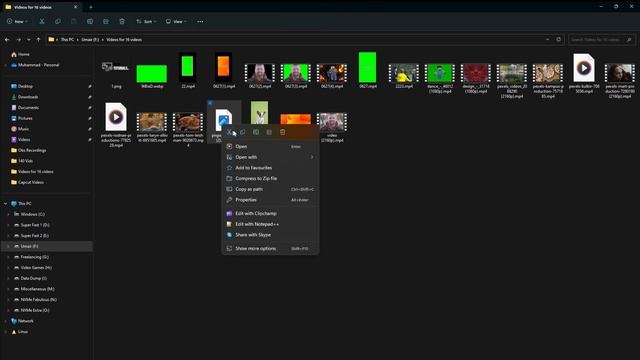Go forward with the Forward arrow
This screenshot has width=640, height=360.
click(18, 40)
